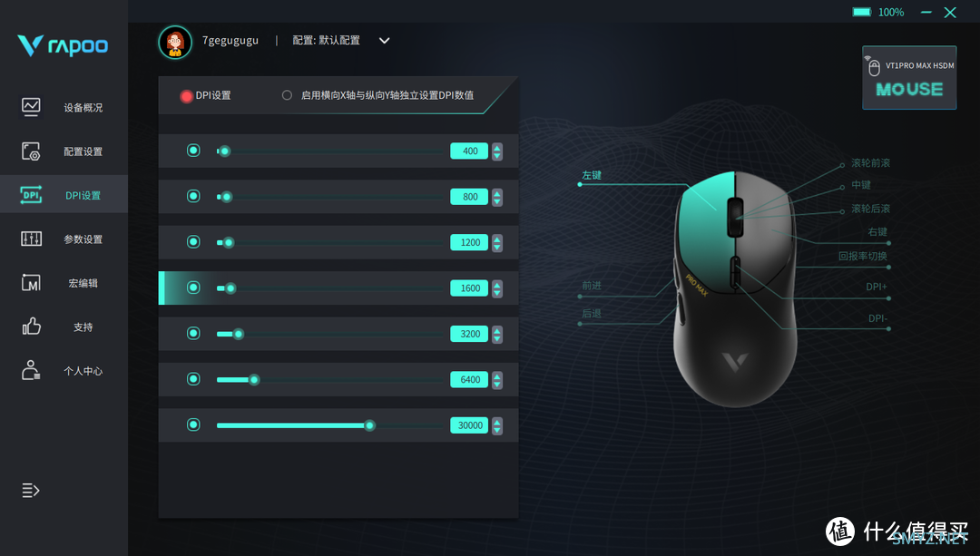Click the stepper arrows beside 1200
The width and height of the screenshot is (980, 556).
(497, 242)
